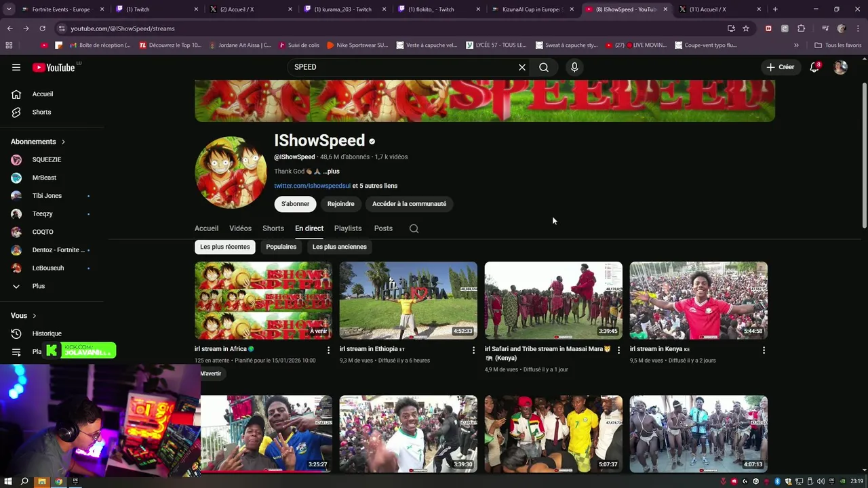
Task: Click Accéder à la communauté
Action: point(409,204)
